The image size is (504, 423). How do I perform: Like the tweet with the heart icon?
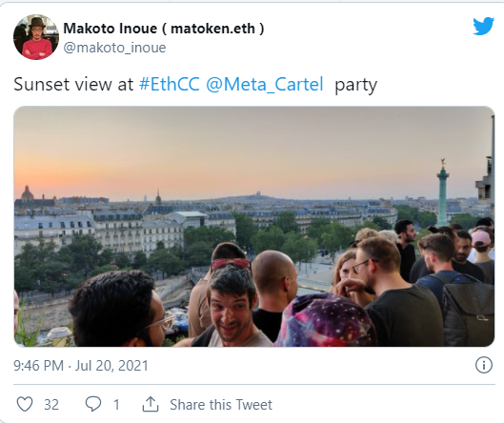25,404
